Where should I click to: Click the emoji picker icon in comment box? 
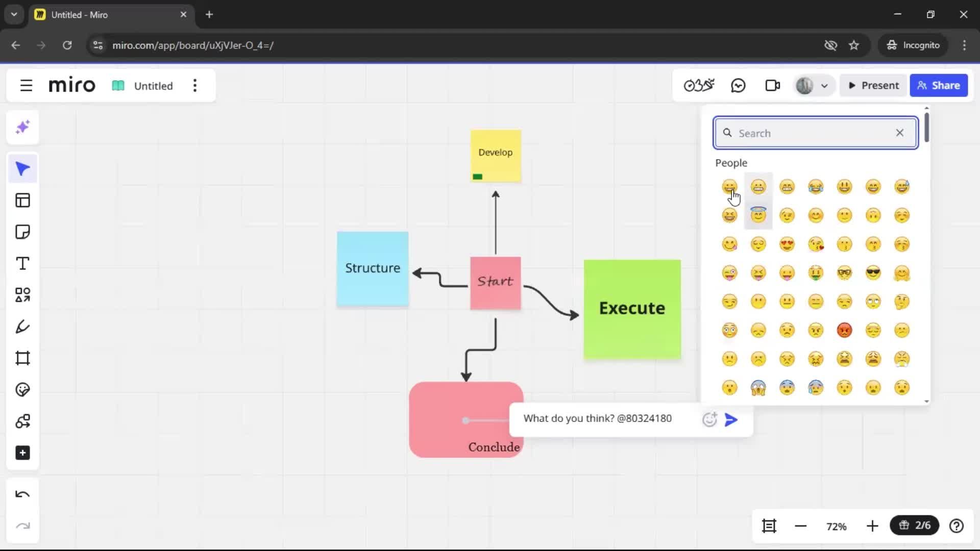[709, 419]
